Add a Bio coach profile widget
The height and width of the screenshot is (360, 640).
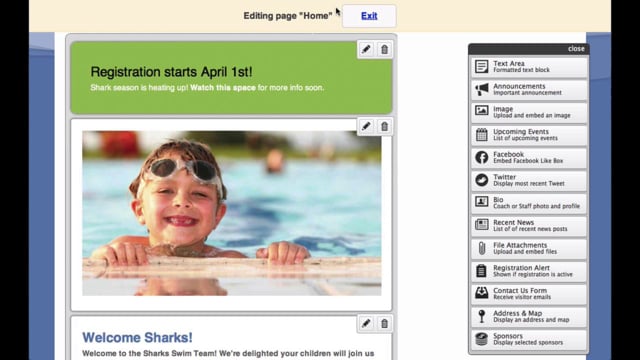point(529,203)
